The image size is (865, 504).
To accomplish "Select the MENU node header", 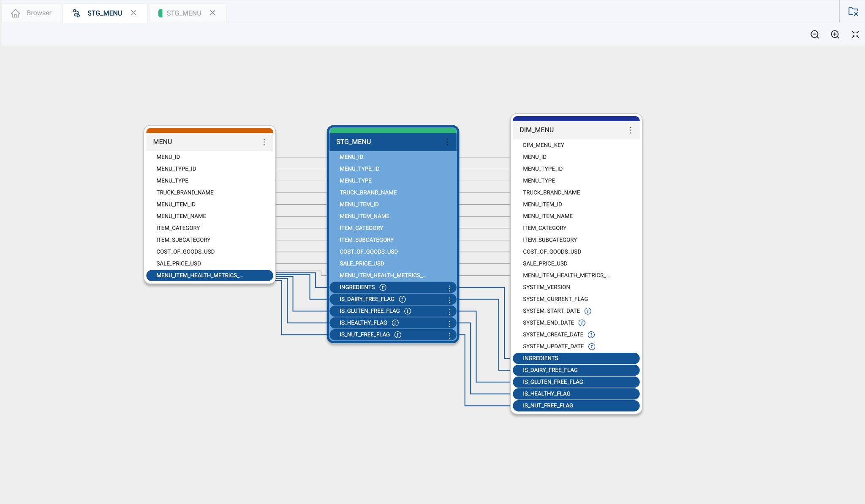I will [x=209, y=142].
